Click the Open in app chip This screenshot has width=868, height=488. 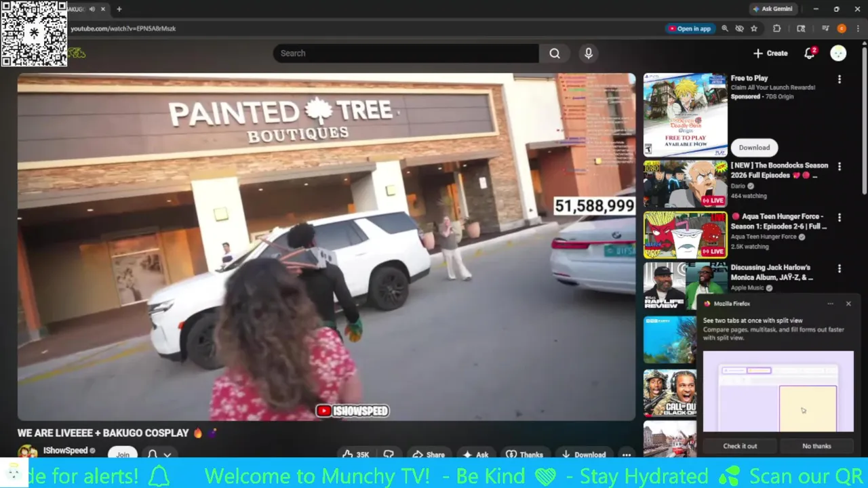[x=690, y=28]
